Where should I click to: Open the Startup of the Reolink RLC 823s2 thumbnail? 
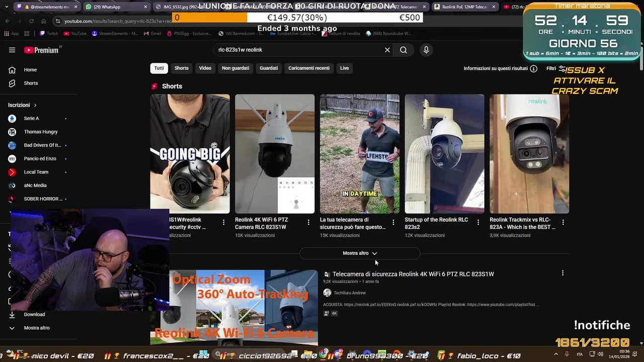click(445, 154)
